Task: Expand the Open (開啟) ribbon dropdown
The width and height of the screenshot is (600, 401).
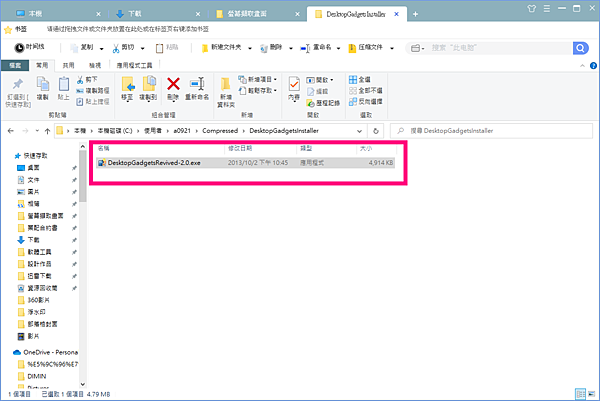Action: point(331,80)
